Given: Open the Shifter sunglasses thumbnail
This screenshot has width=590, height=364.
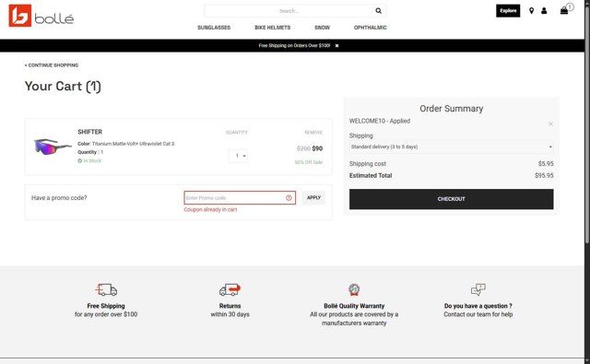Looking at the screenshot, I should pyautogui.click(x=53, y=147).
